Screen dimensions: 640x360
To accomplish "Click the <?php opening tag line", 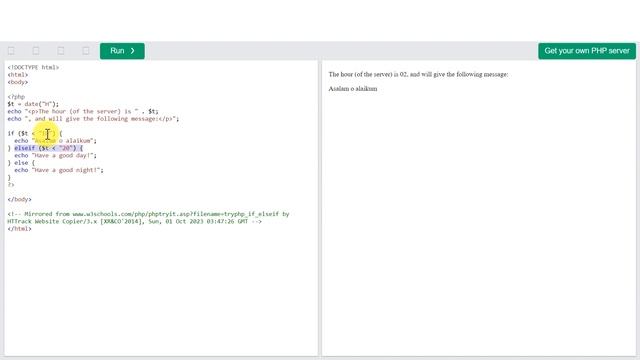I will pyautogui.click(x=16, y=97).
